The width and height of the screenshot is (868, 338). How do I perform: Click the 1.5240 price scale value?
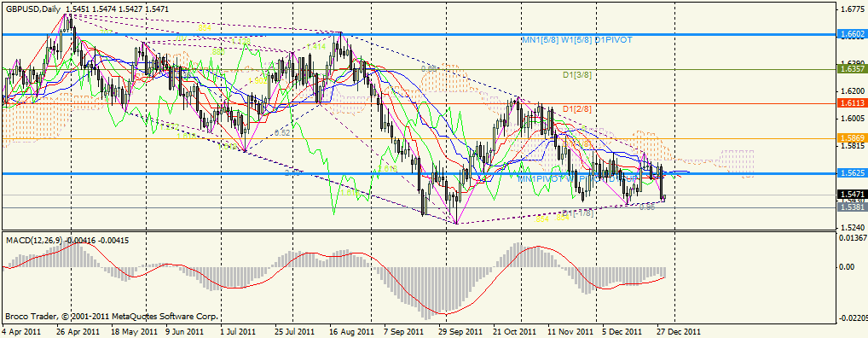coord(852,227)
